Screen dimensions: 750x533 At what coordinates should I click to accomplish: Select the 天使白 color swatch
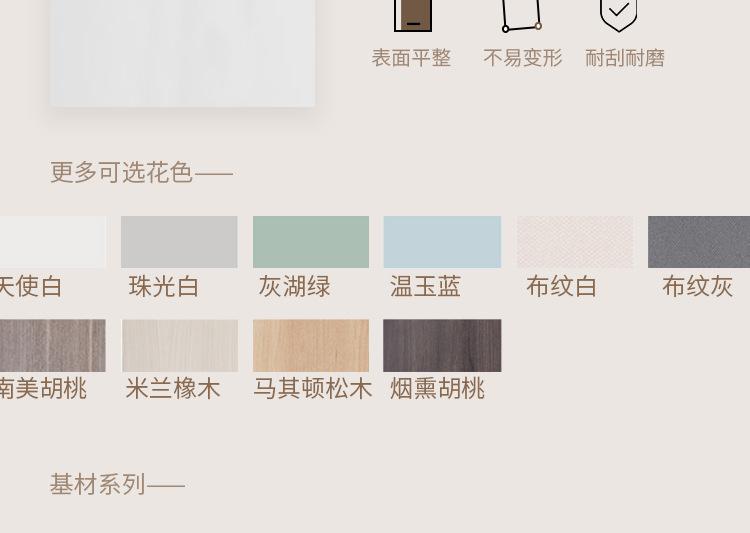(x=53, y=242)
